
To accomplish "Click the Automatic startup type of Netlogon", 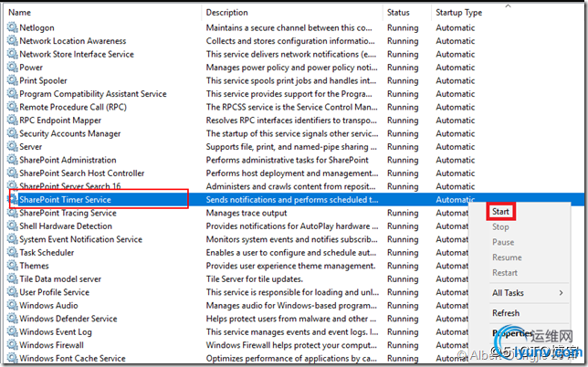I will click(x=456, y=27).
